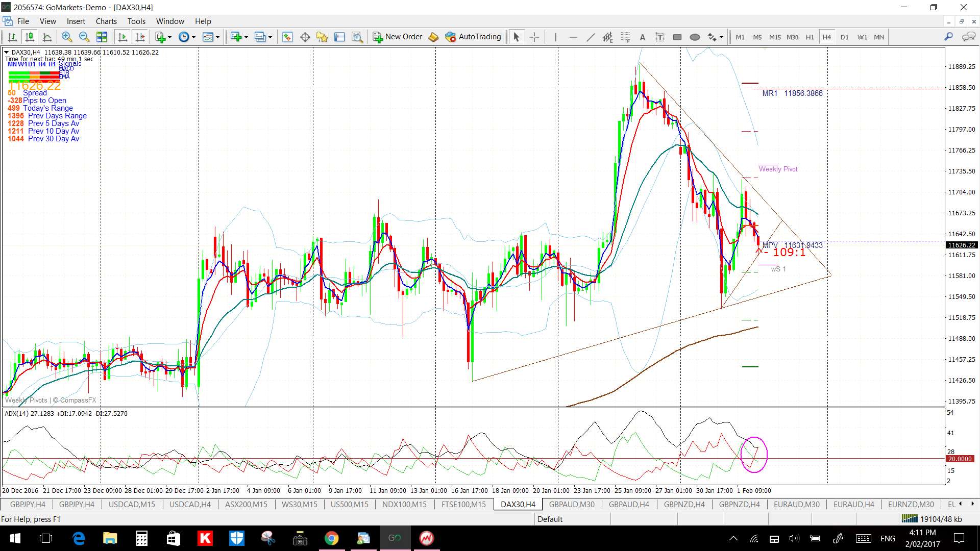Select the Crosshair tool

coord(534,37)
